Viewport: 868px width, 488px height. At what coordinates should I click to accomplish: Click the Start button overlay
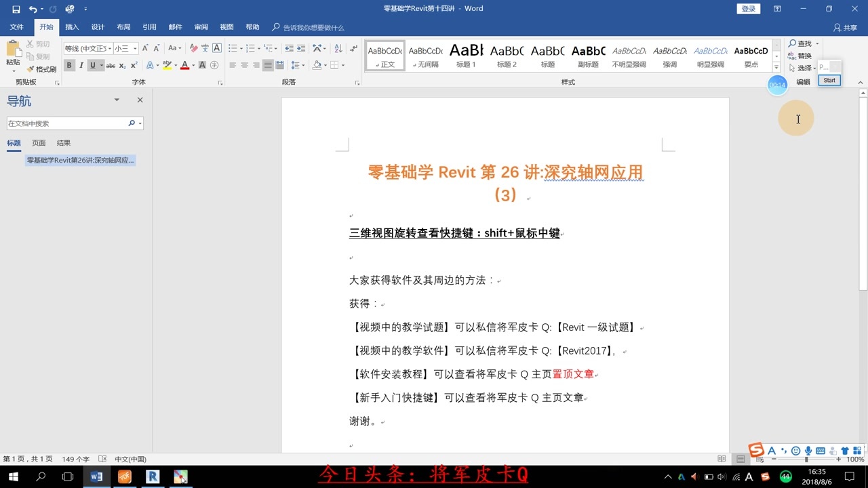(x=829, y=80)
